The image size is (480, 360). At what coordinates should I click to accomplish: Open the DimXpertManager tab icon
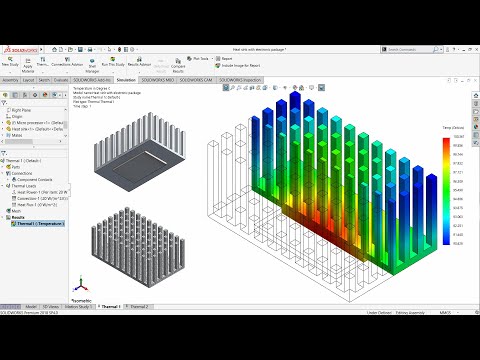tap(35, 95)
